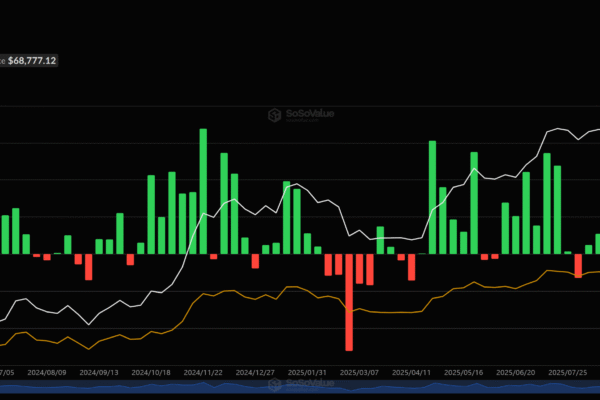The width and height of the screenshot is (600, 400).
Task: Click the 2025/03/07 date label
Action: [360, 371]
